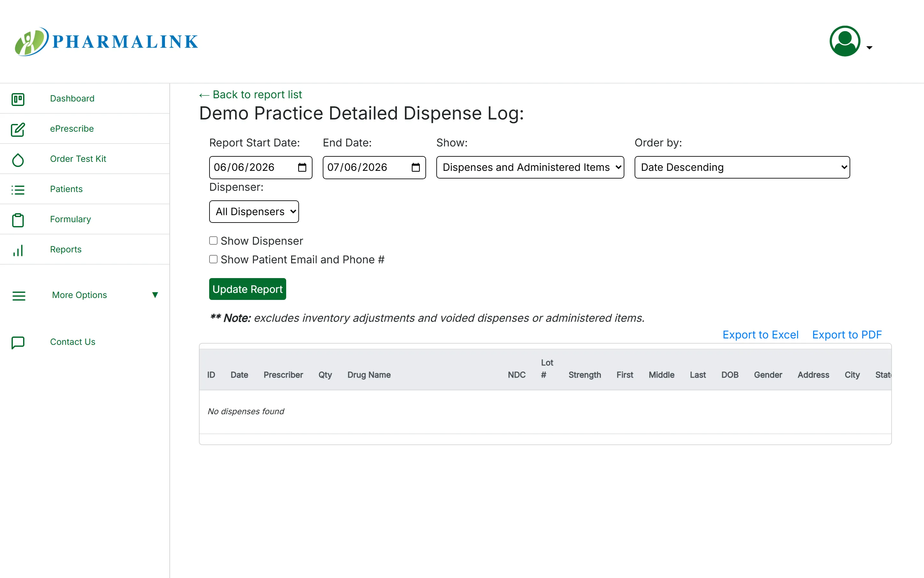Viewport: 924px width, 578px height.
Task: Click the PharmaLink logo
Action: 107,41
